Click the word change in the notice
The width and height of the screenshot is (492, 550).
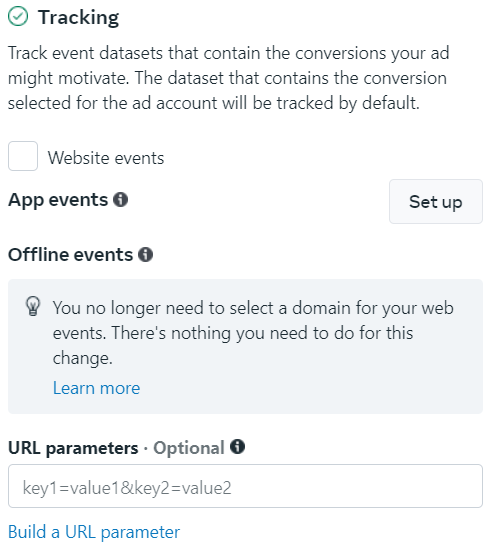(82, 358)
